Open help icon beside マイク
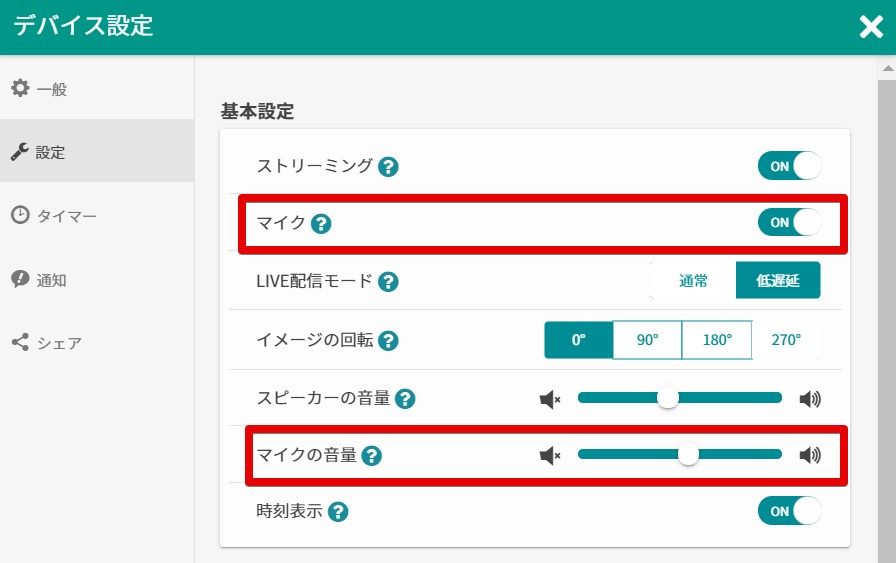Screen dimensions: 896x563 point(321,223)
